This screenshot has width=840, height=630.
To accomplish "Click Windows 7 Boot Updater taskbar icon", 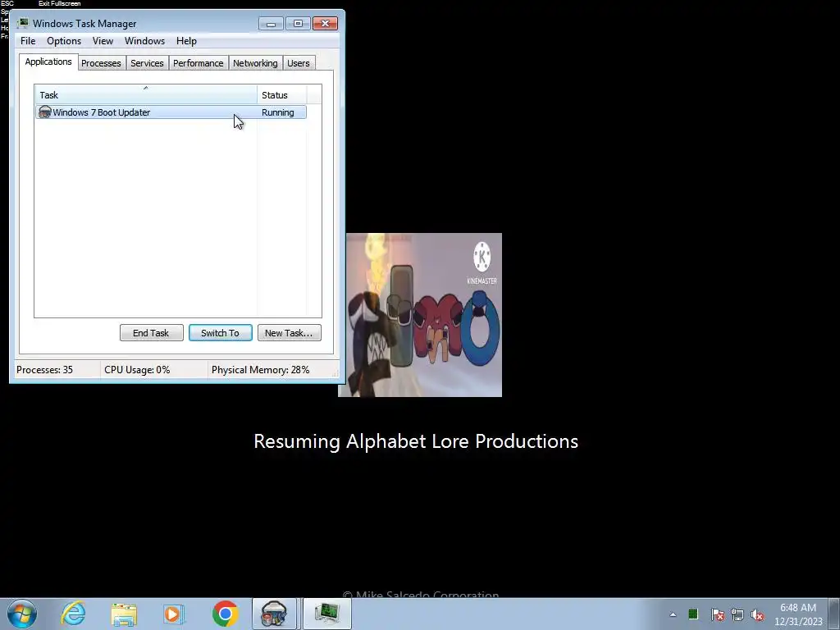I will 274,614.
